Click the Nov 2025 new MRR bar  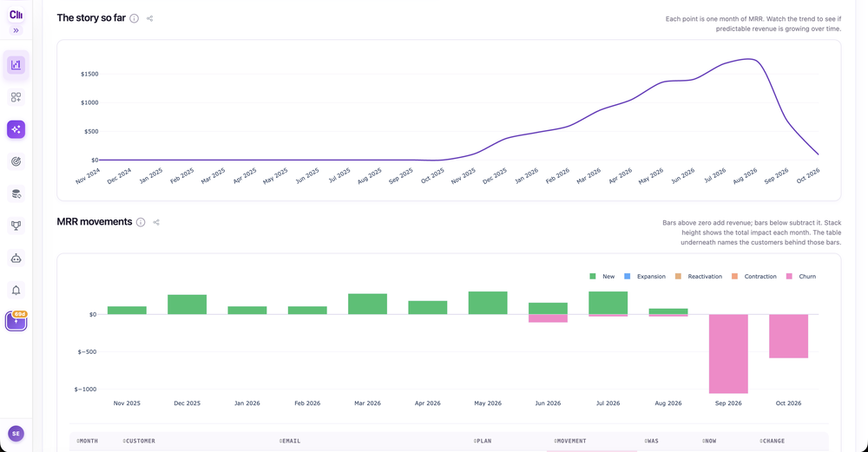tap(127, 311)
